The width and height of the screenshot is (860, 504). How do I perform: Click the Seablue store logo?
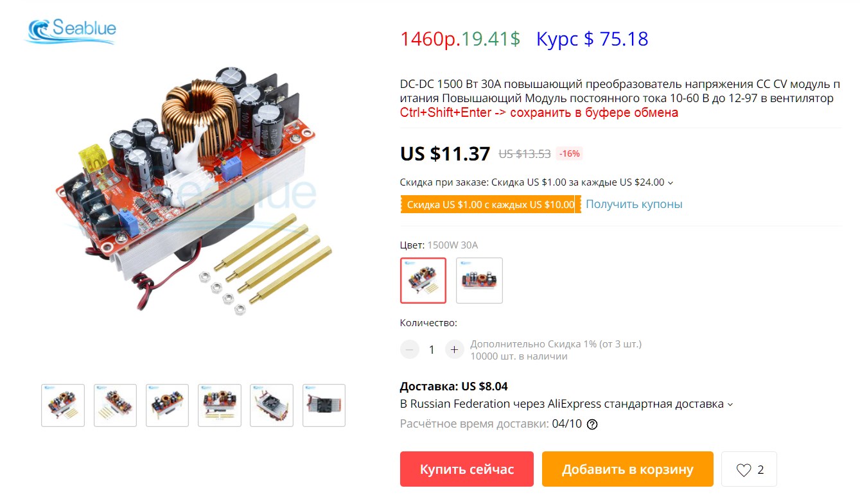71,31
